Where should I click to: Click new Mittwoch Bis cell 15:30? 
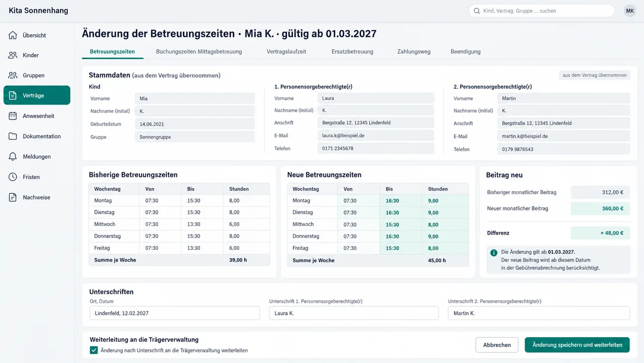click(401, 225)
